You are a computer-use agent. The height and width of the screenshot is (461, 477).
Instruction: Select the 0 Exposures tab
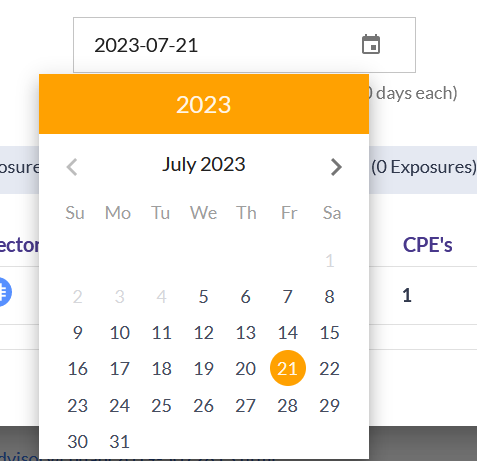tap(424, 167)
